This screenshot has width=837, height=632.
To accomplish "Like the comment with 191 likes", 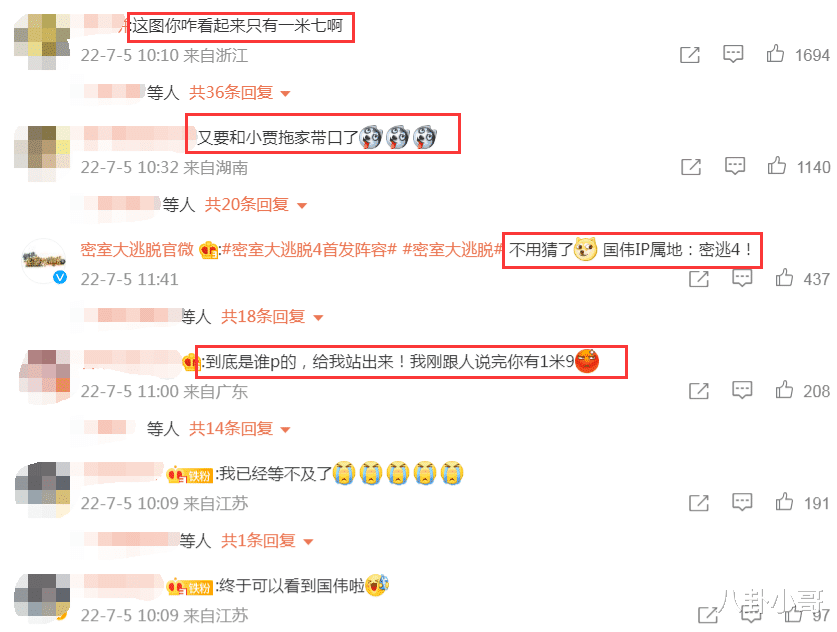I will click(x=784, y=502).
